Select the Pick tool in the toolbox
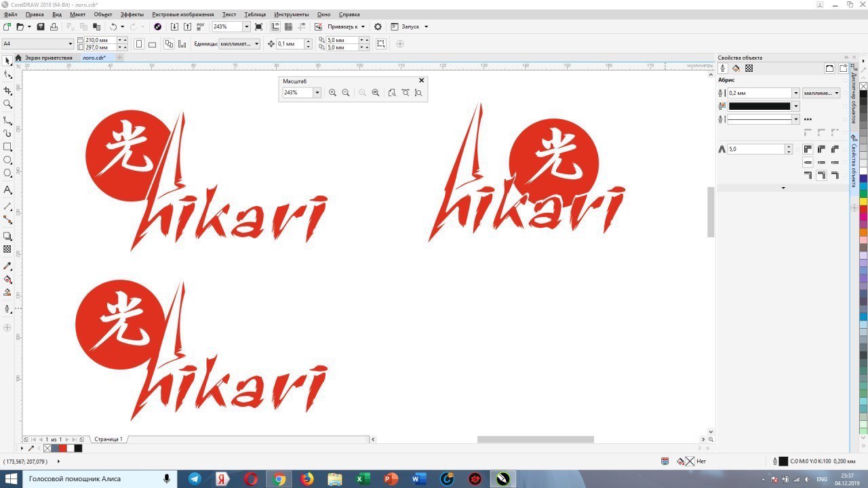Image resolution: width=868 pixels, height=488 pixels. pyautogui.click(x=7, y=61)
